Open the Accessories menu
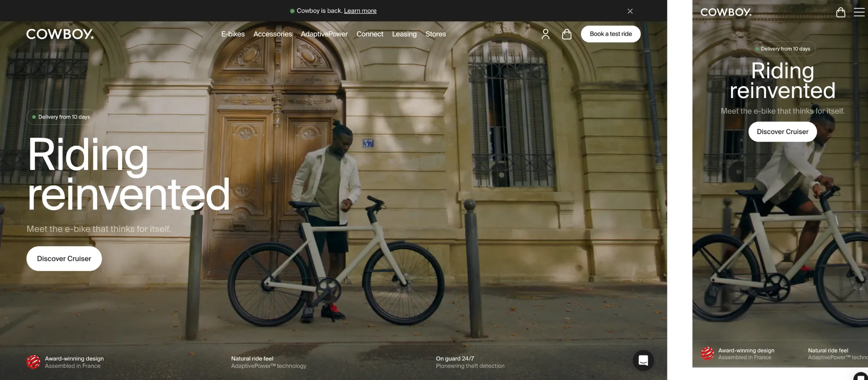Image resolution: width=868 pixels, height=380 pixels. click(x=273, y=34)
